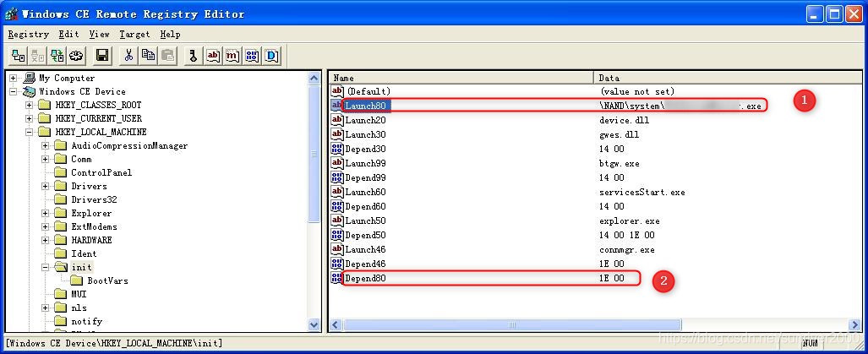Click the binary icon beside Depend99
This screenshot has width=868, height=354.
tap(336, 177)
